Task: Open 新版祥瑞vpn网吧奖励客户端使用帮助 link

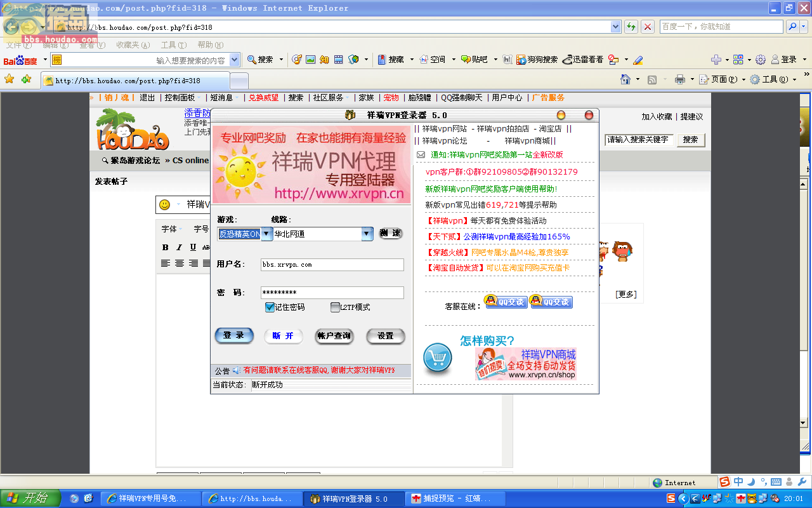Action: [x=491, y=189]
